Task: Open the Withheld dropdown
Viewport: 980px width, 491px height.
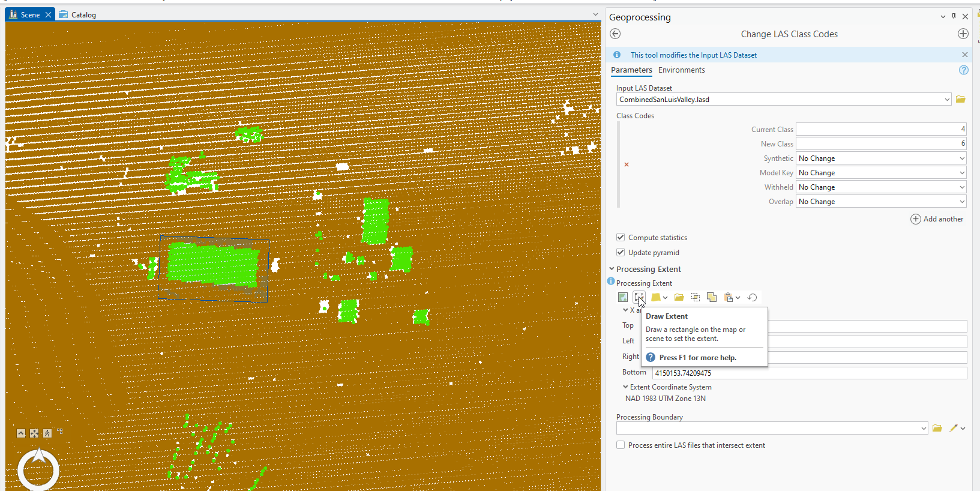Action: pyautogui.click(x=881, y=187)
